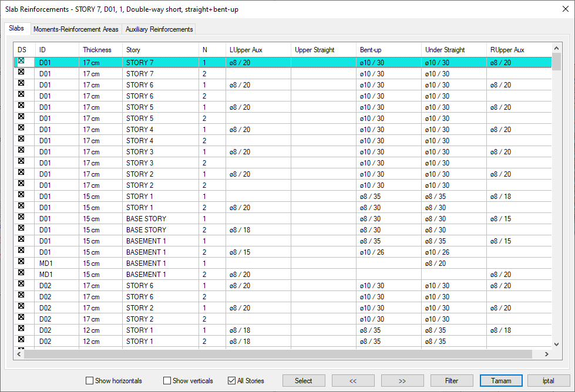Viewport: 575px width, 392px height.
Task: Open the Auxiliary Reinforcements tab
Action: [x=159, y=29]
